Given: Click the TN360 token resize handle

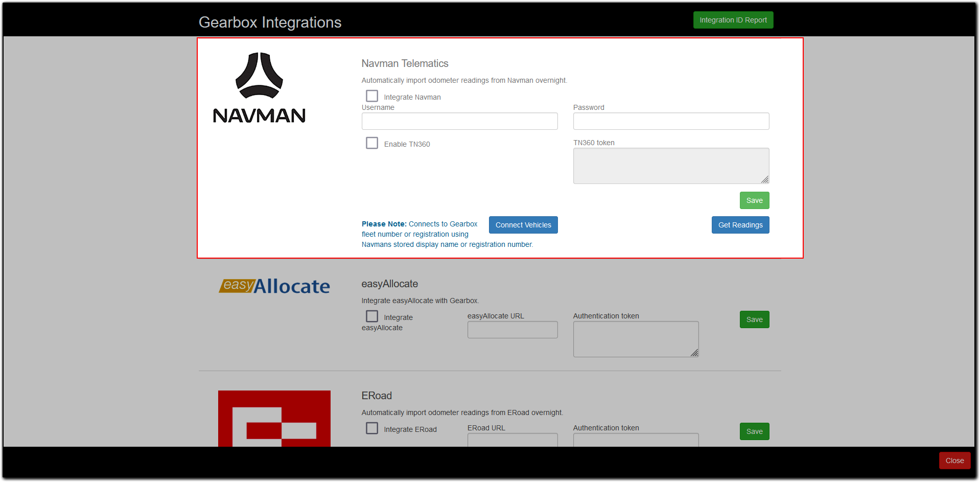Looking at the screenshot, I should [x=765, y=179].
